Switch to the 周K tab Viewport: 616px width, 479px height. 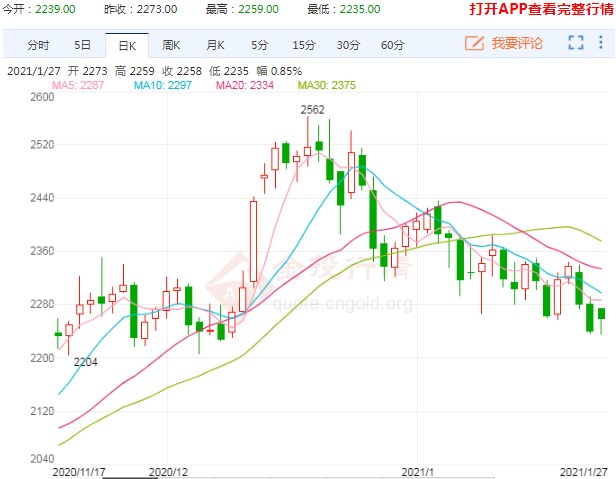click(171, 45)
